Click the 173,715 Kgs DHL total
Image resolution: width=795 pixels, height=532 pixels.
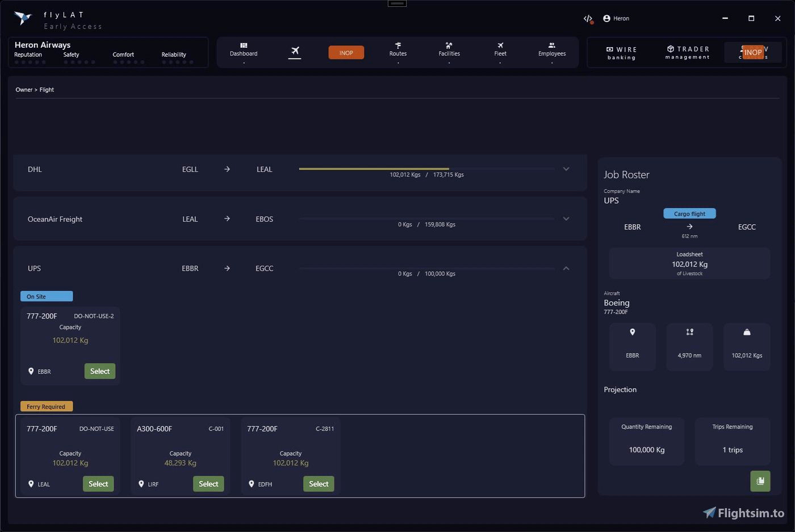click(448, 175)
